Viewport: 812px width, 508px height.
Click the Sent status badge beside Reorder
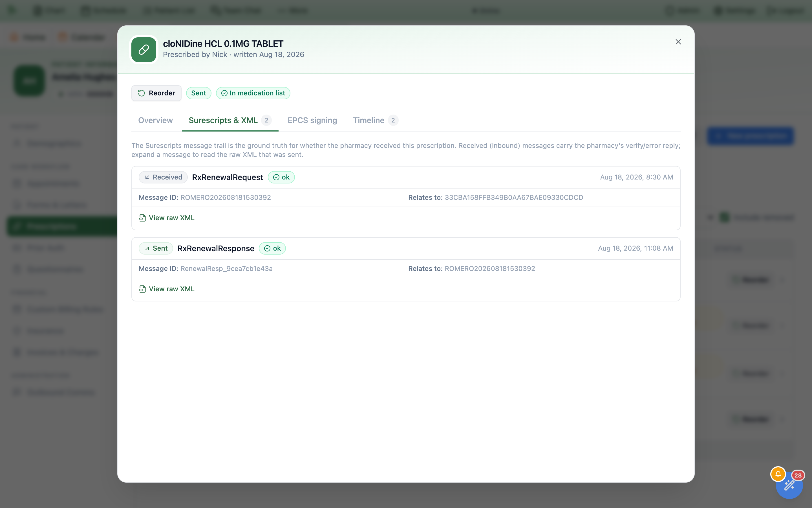[x=199, y=93]
